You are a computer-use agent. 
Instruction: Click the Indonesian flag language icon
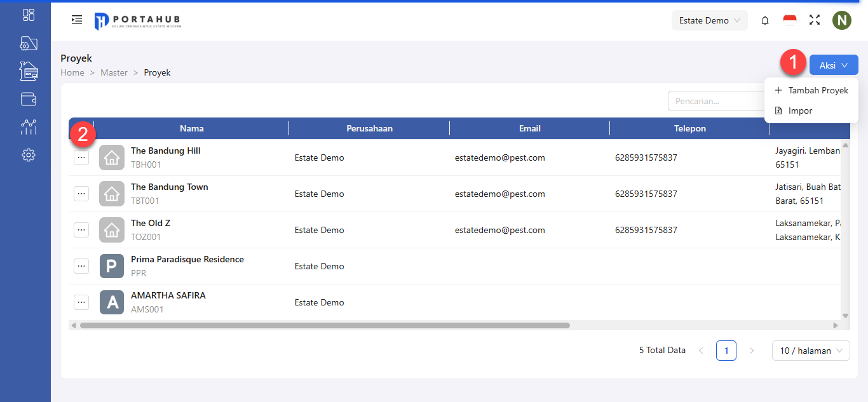(x=790, y=20)
